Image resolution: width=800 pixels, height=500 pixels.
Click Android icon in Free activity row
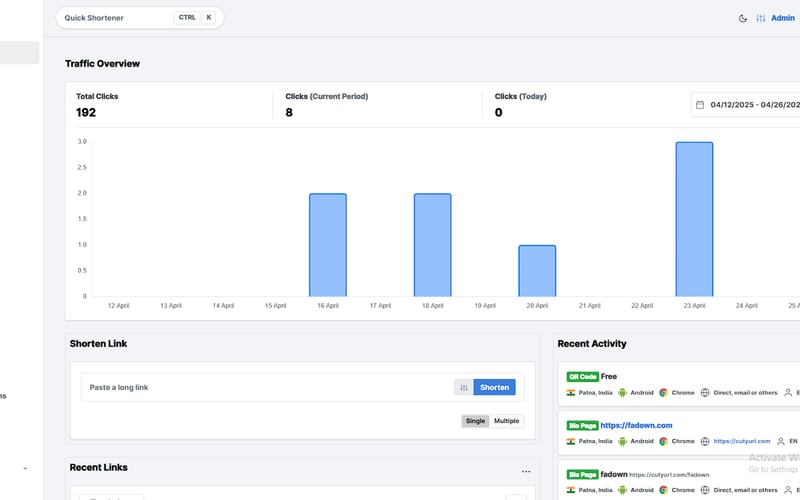pyautogui.click(x=622, y=393)
